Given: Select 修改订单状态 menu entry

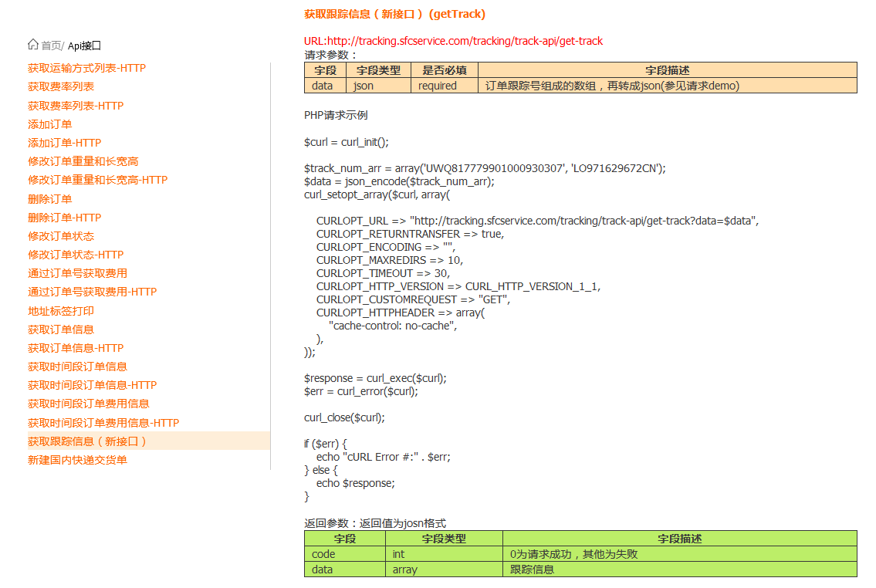Looking at the screenshot, I should (61, 236).
